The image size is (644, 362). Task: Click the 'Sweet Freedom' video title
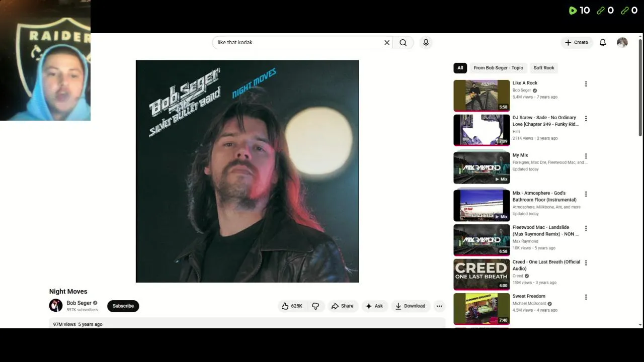[529, 296]
